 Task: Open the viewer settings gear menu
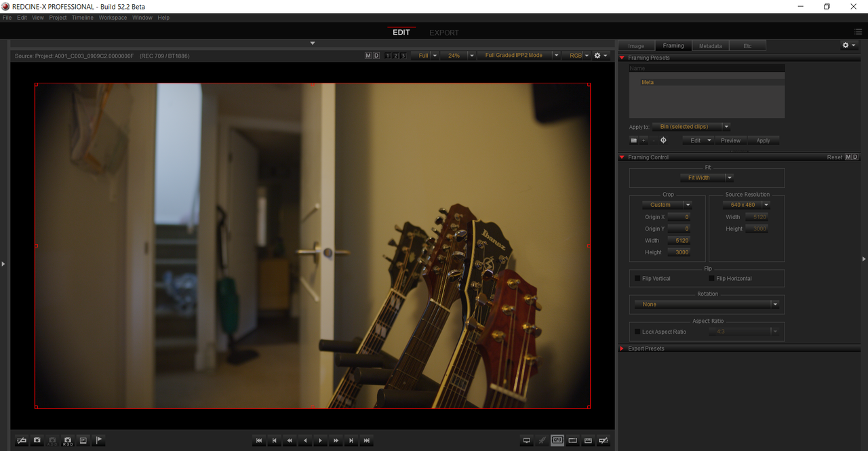pyautogui.click(x=600, y=56)
